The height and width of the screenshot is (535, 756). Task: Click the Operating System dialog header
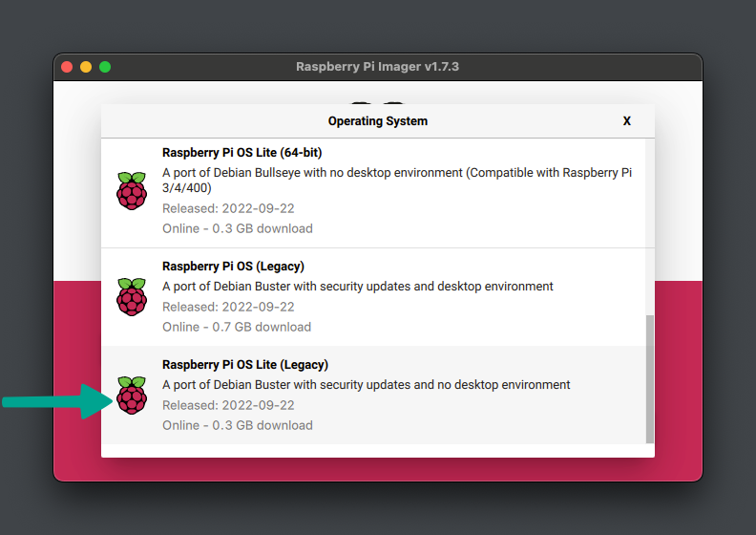[x=378, y=121]
